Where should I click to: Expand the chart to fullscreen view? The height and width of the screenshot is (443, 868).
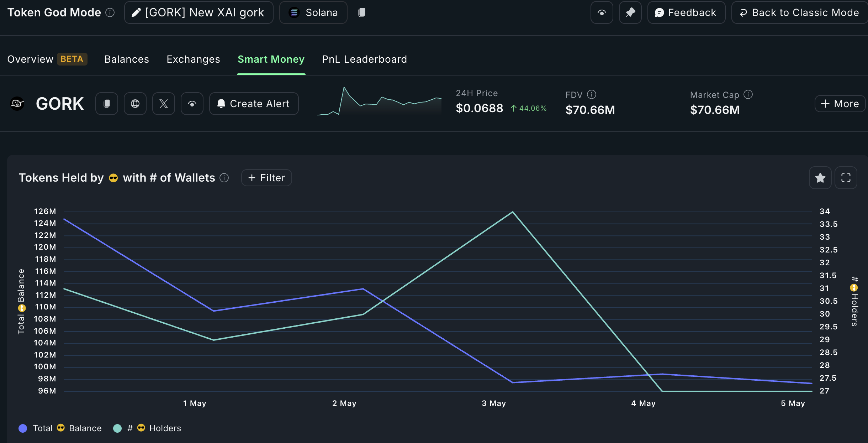coord(846,178)
